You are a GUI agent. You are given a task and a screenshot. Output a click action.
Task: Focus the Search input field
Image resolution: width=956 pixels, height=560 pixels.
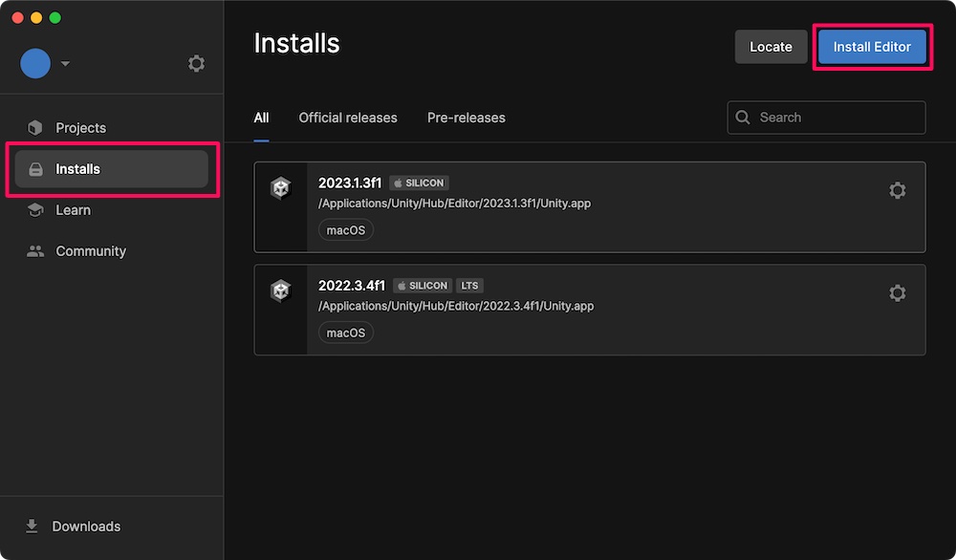point(826,118)
